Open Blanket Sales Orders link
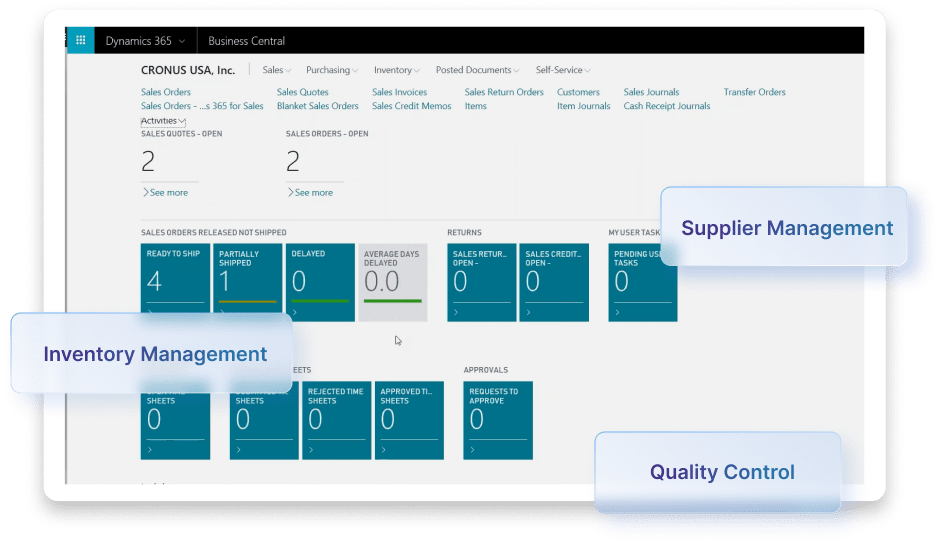This screenshot has height=544, width=938. click(318, 106)
